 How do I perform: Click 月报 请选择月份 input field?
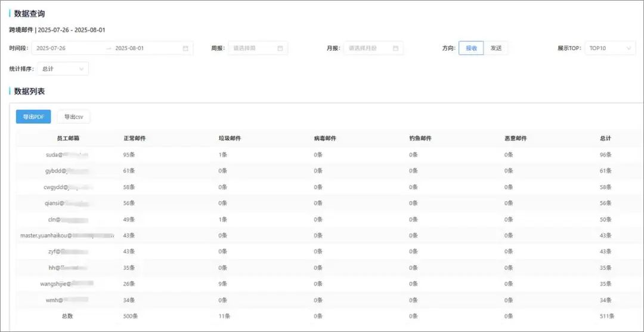click(367, 48)
